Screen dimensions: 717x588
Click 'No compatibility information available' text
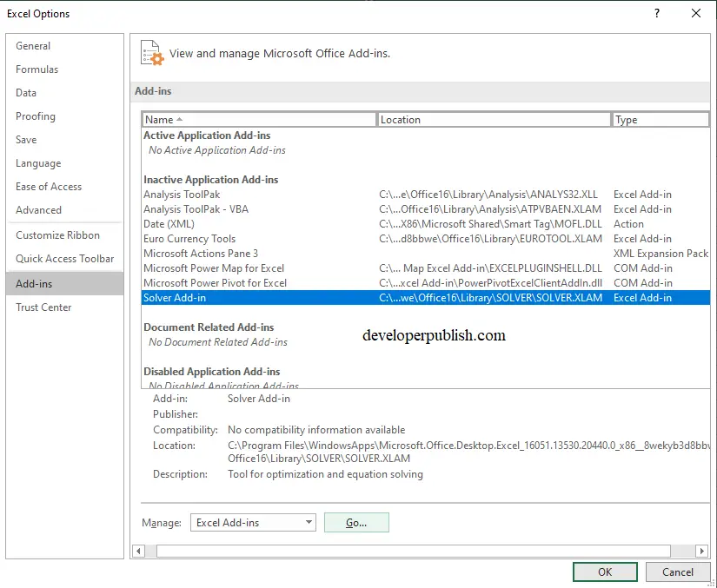point(316,430)
